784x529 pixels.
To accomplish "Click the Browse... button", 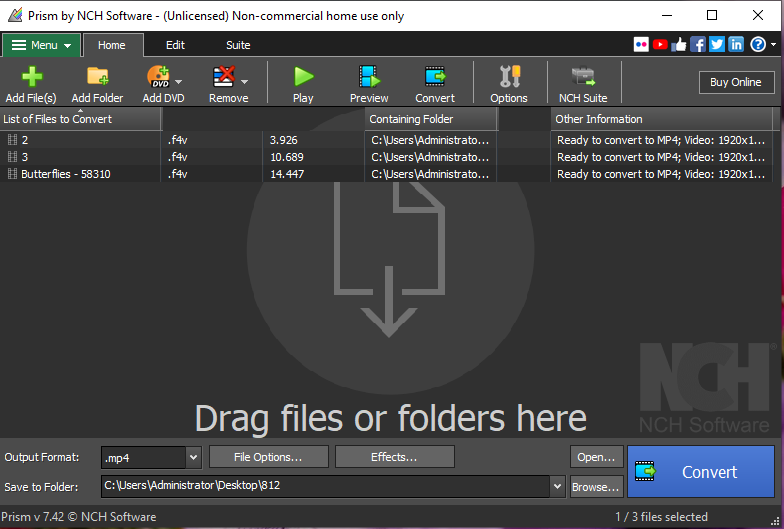I will [596, 486].
